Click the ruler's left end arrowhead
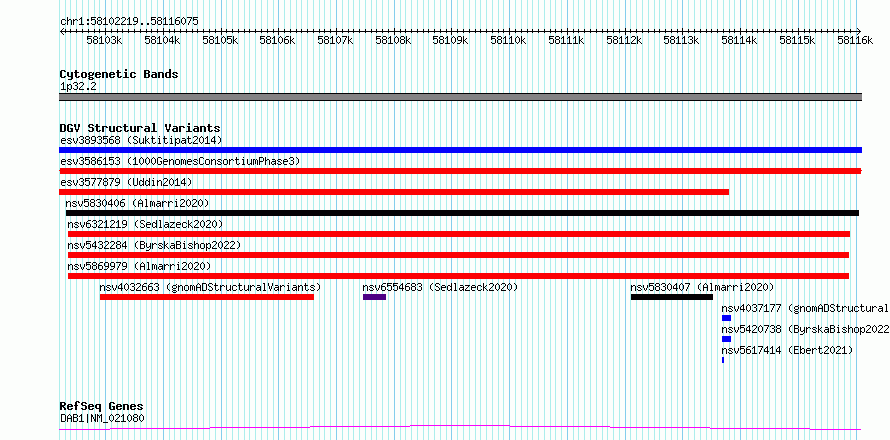This screenshot has height=440, width=890. click(x=62, y=31)
